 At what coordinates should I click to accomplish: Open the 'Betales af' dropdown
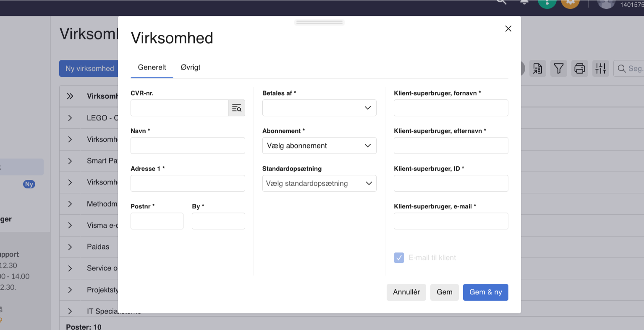[319, 108]
